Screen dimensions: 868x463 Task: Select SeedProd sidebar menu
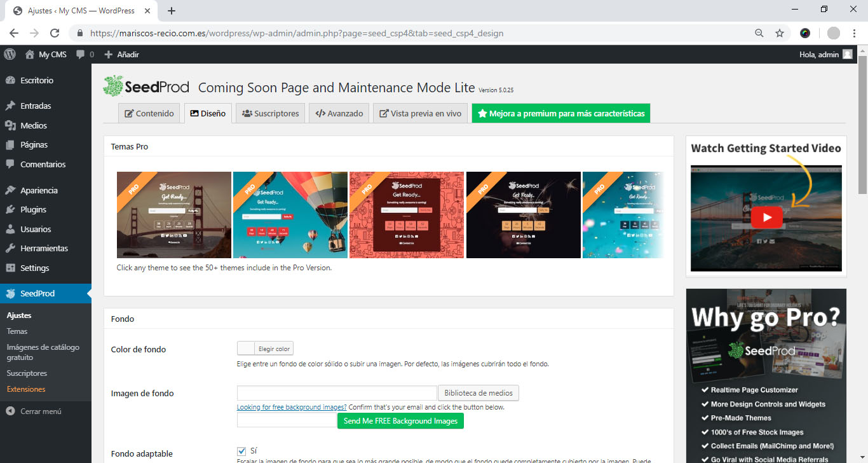tap(46, 293)
